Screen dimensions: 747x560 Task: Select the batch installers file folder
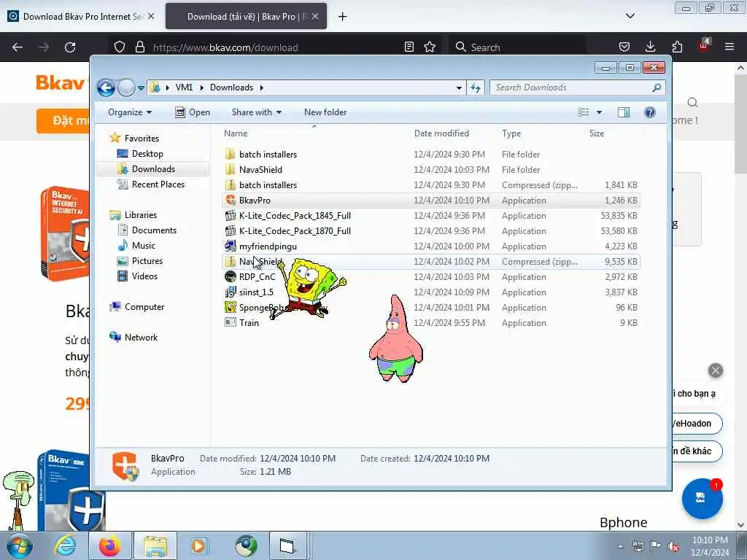click(x=430, y=155)
